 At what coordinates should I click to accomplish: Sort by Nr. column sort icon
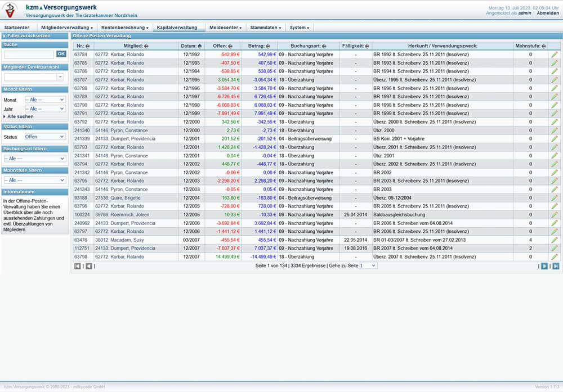tap(88, 46)
